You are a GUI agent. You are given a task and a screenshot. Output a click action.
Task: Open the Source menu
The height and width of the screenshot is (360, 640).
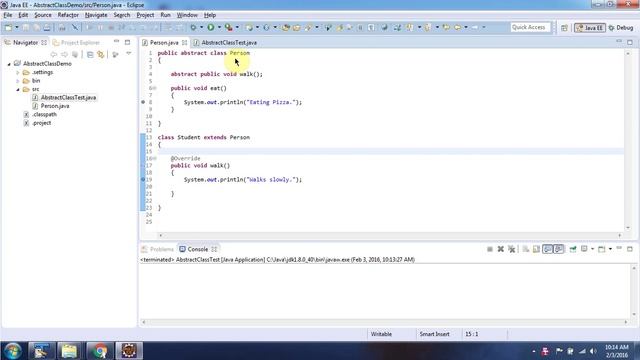(43, 15)
